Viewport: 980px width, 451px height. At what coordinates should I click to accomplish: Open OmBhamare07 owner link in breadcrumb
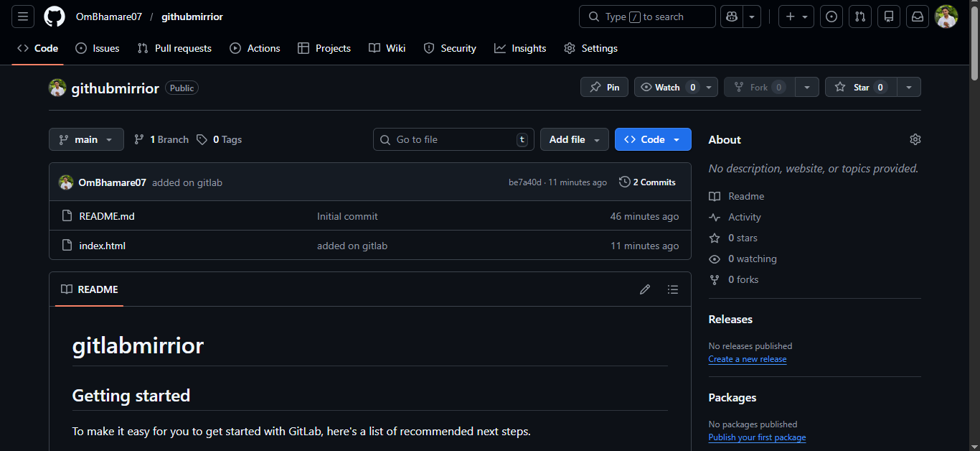[109, 17]
